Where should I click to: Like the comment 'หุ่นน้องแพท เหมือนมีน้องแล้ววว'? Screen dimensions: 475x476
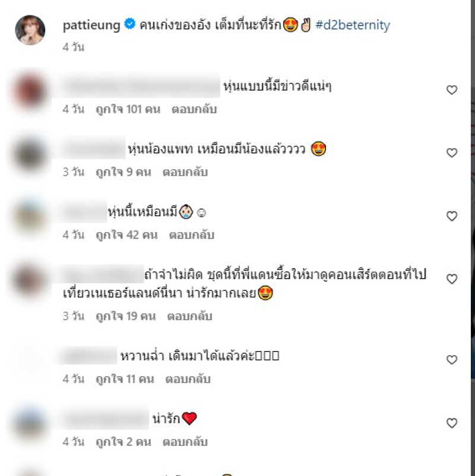[x=452, y=153]
